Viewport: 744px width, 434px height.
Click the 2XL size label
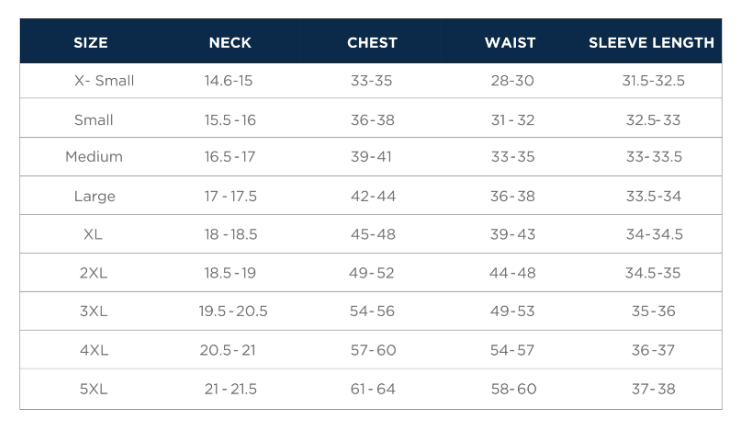93,273
